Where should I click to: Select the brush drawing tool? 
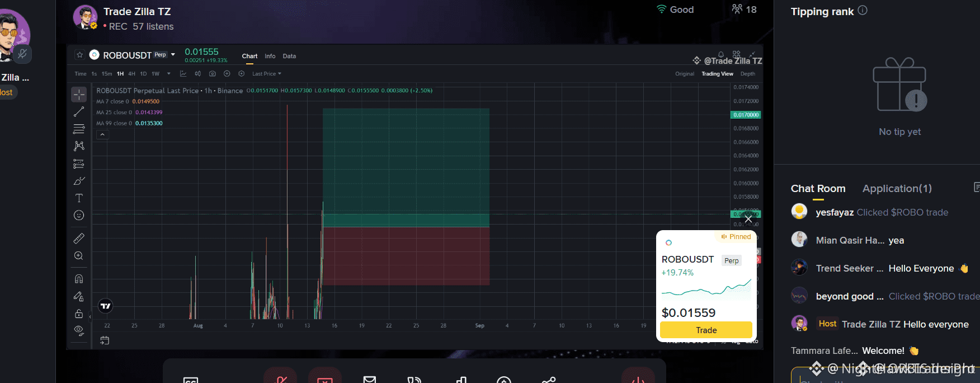click(x=79, y=181)
